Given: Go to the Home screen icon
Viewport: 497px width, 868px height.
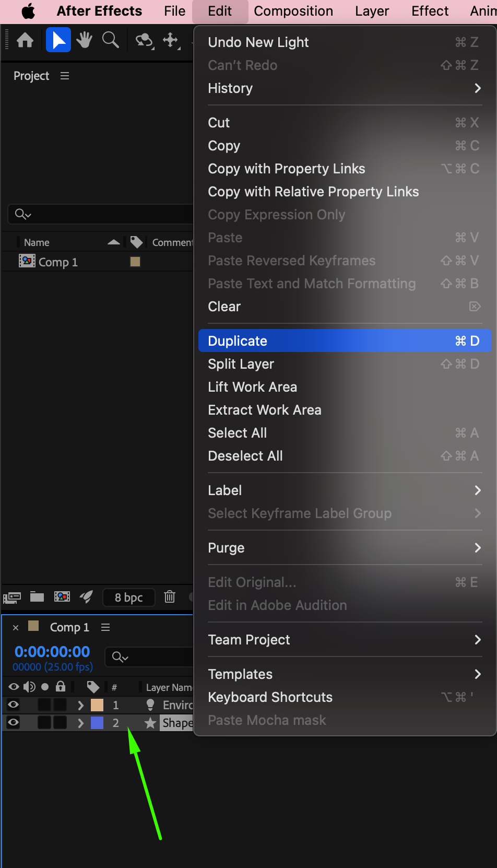Looking at the screenshot, I should point(25,40).
